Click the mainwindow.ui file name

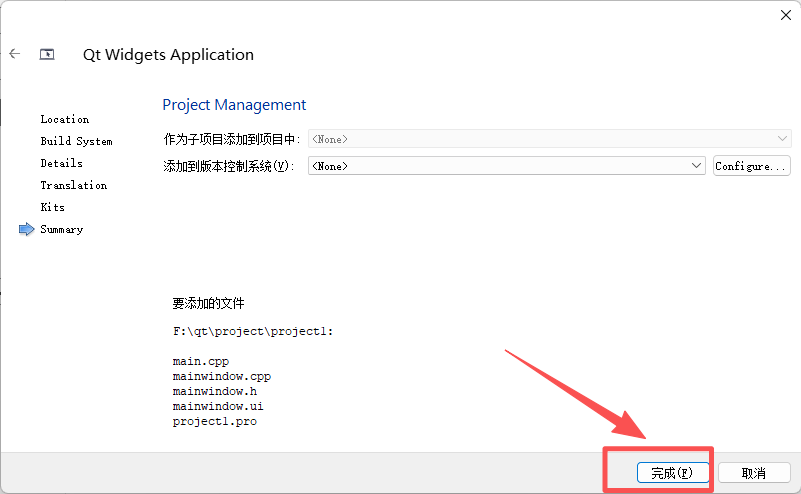218,406
